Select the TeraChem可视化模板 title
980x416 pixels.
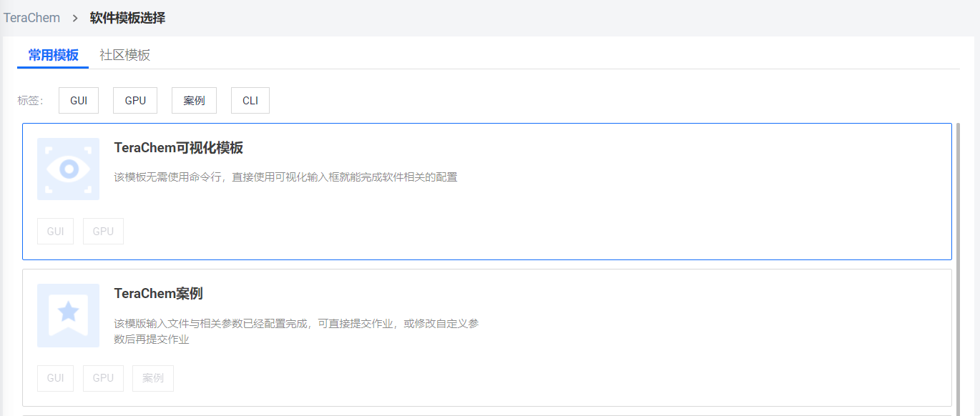click(x=179, y=148)
